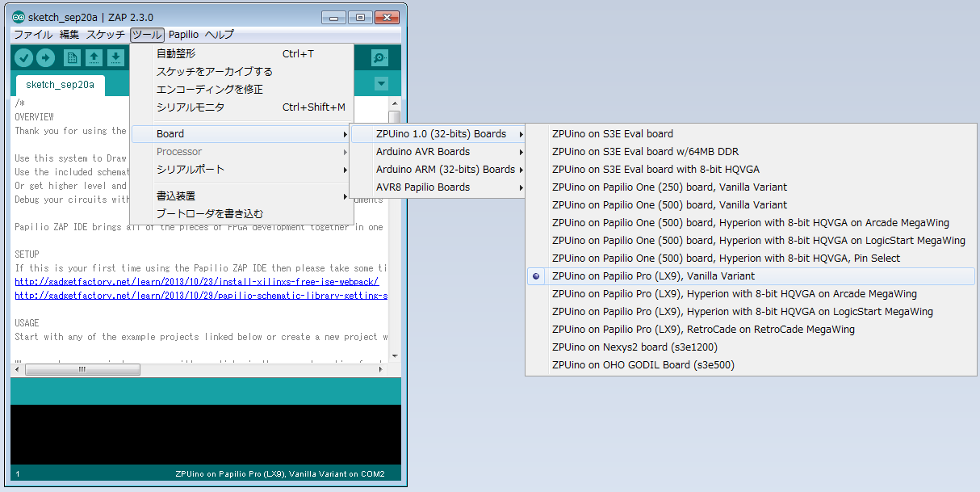The image size is (980, 492).
Task: Click the New sketch document icon
Action: (x=73, y=57)
